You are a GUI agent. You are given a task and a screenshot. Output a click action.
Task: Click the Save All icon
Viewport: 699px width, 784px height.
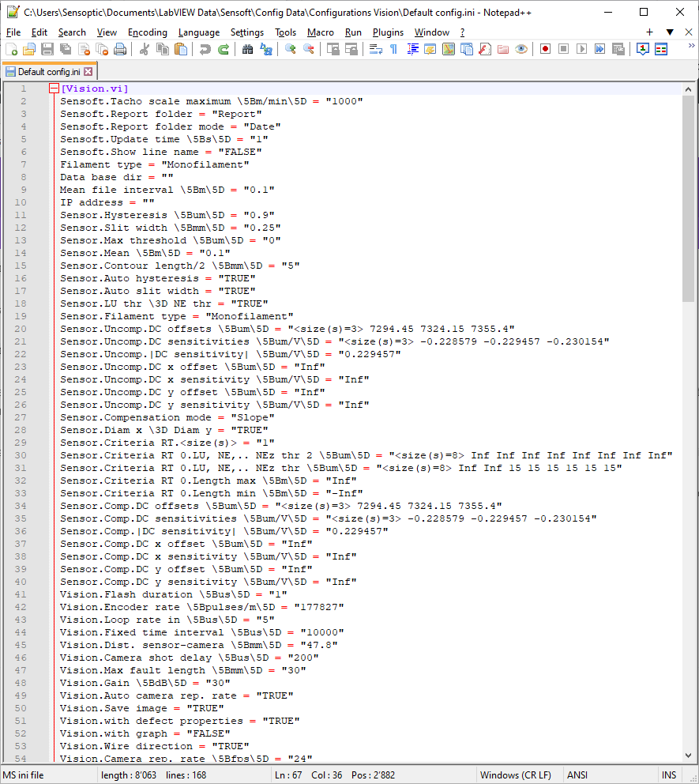pos(66,49)
